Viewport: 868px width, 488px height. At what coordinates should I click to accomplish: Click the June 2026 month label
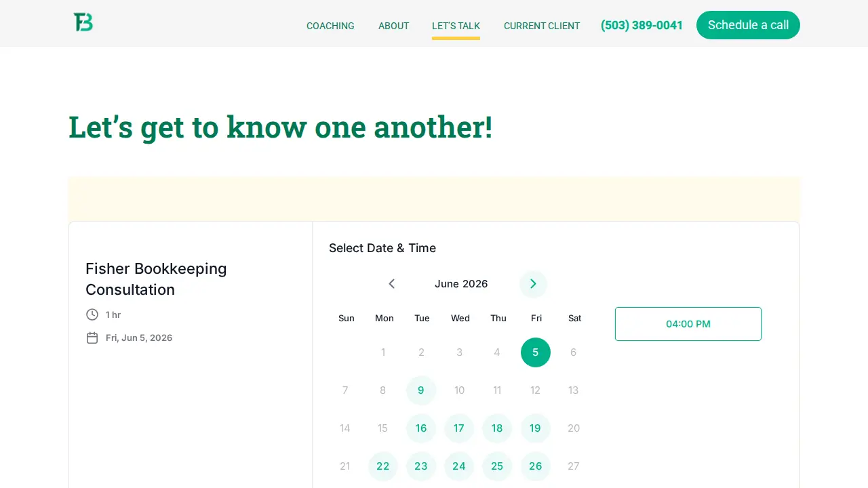click(461, 284)
